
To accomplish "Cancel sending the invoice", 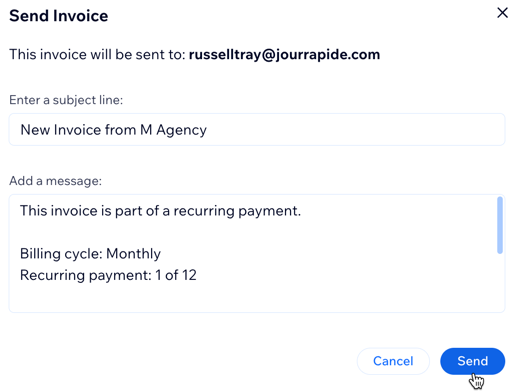I will tap(393, 361).
